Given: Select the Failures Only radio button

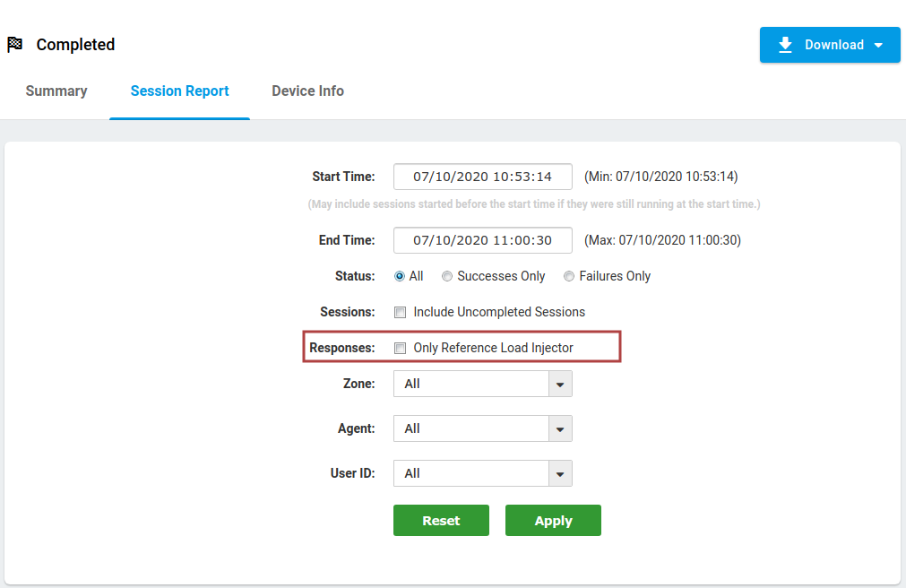Looking at the screenshot, I should (569, 276).
